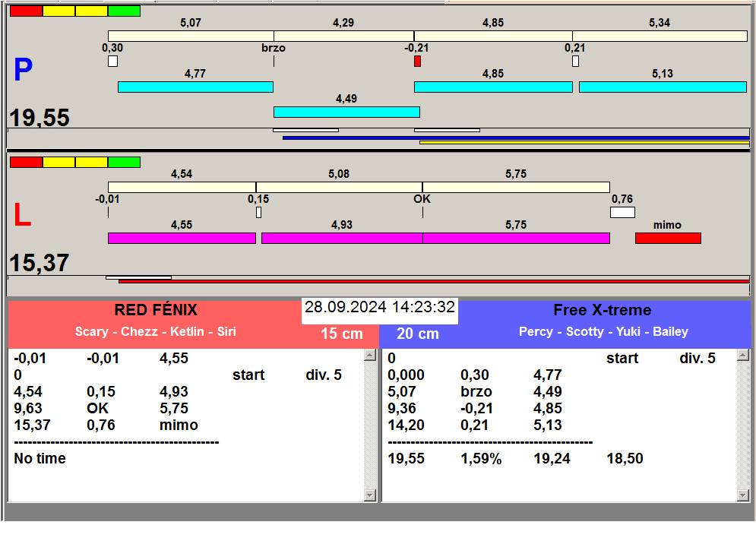
Task: Click 0,76 in RED FÉNIX results list
Action: pyautogui.click(x=101, y=425)
